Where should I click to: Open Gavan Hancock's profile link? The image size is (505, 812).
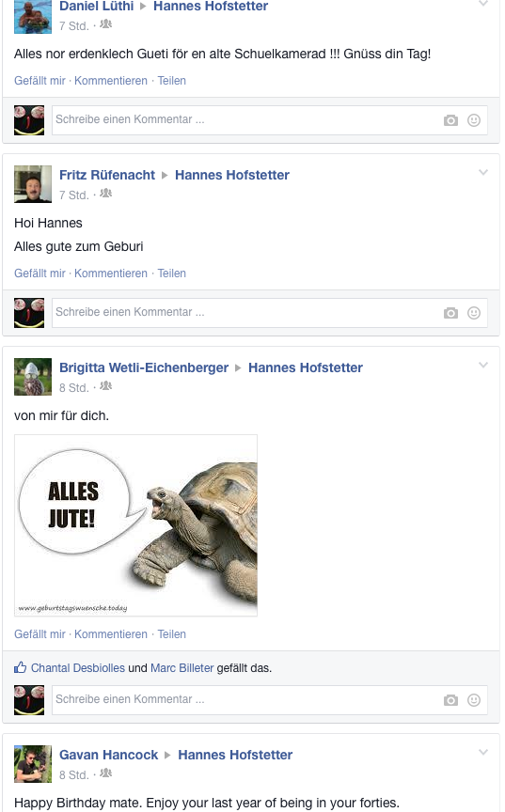(x=108, y=755)
